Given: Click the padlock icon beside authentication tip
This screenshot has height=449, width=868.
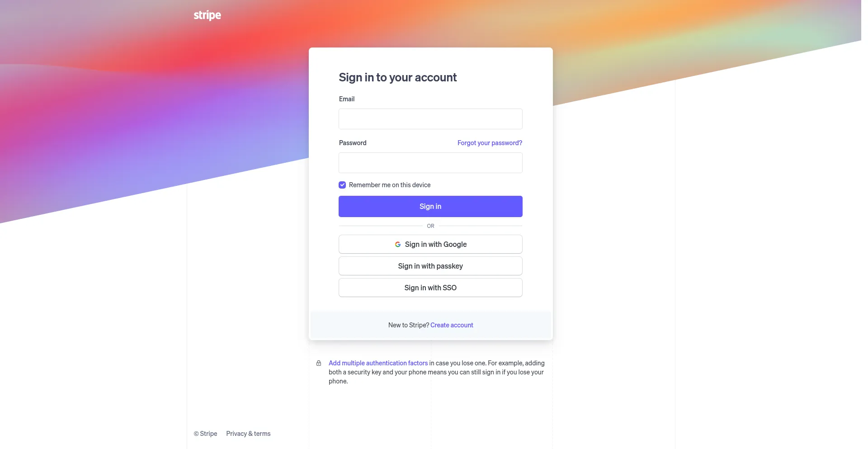Looking at the screenshot, I should click(319, 363).
